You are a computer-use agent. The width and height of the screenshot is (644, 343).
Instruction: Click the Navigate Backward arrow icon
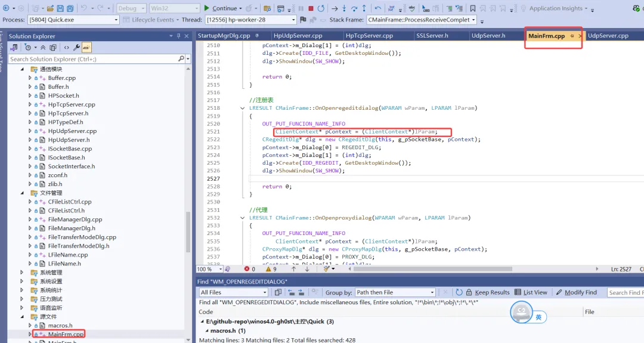coord(6,8)
